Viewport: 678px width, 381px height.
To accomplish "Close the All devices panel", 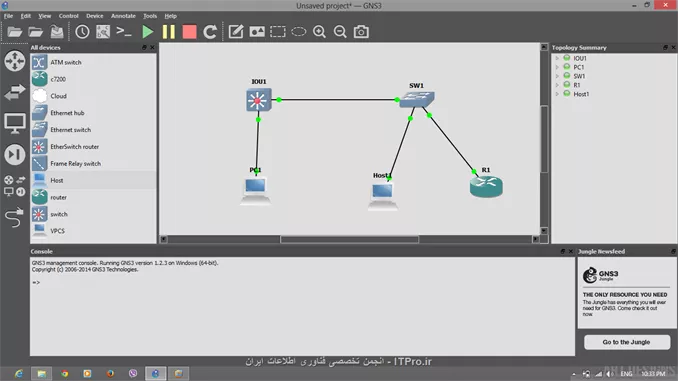I will click(x=152, y=48).
